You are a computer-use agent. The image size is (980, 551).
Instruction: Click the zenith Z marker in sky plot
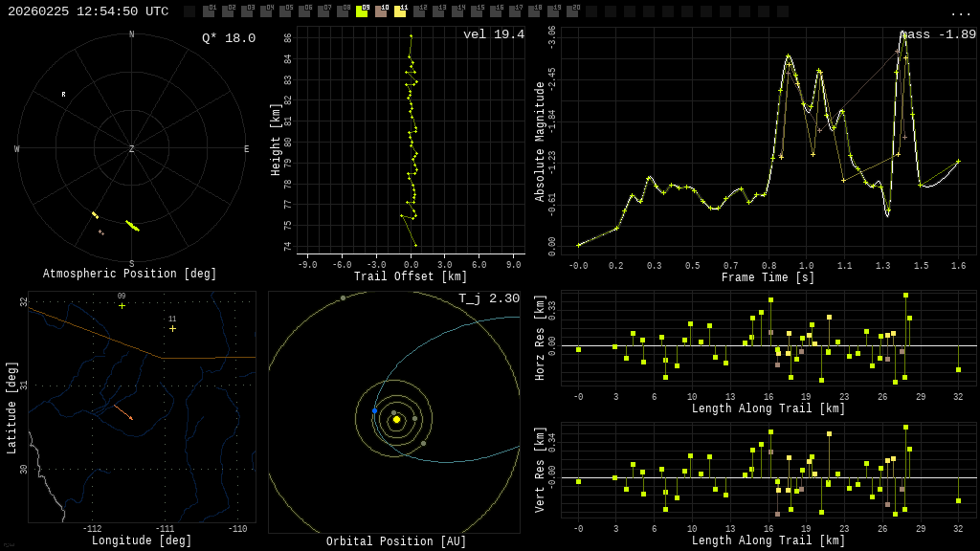coord(132,149)
